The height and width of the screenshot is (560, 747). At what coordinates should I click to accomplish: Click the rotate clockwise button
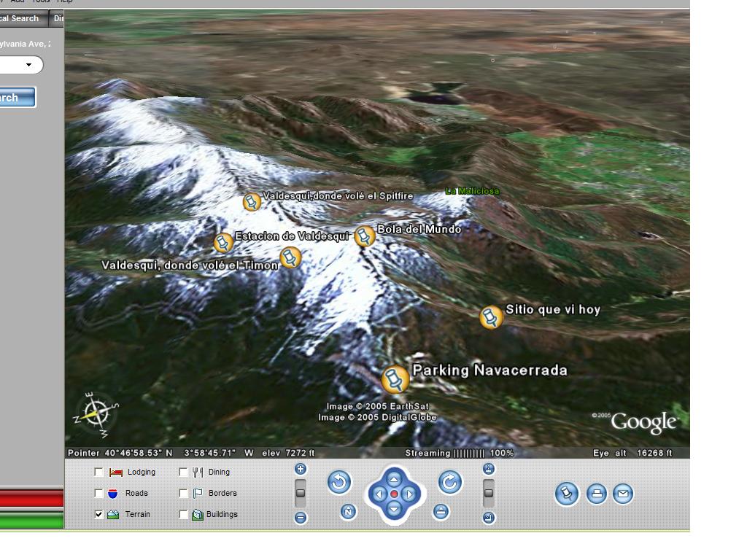click(x=450, y=482)
